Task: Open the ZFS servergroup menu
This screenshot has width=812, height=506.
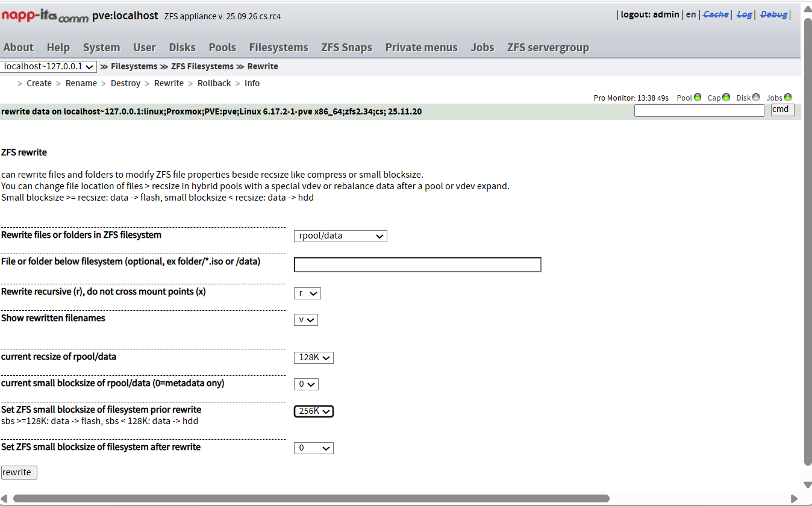Action: [548, 48]
